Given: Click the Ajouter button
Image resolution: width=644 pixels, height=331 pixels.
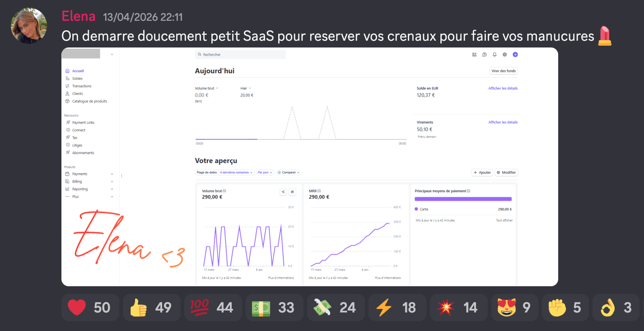Looking at the screenshot, I should pyautogui.click(x=482, y=172).
